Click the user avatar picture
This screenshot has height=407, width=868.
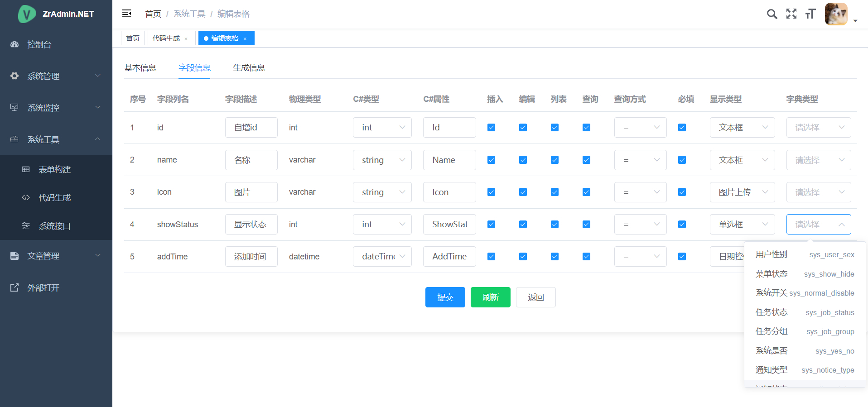click(x=836, y=14)
